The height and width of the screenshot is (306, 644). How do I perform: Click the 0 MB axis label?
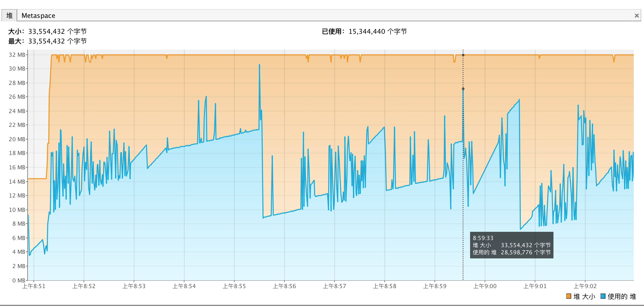coord(19,280)
